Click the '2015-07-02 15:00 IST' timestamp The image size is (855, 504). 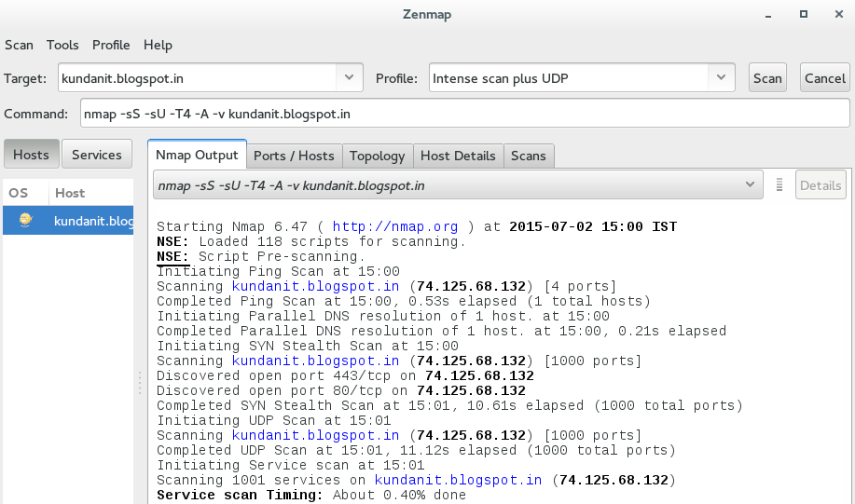[x=593, y=226]
